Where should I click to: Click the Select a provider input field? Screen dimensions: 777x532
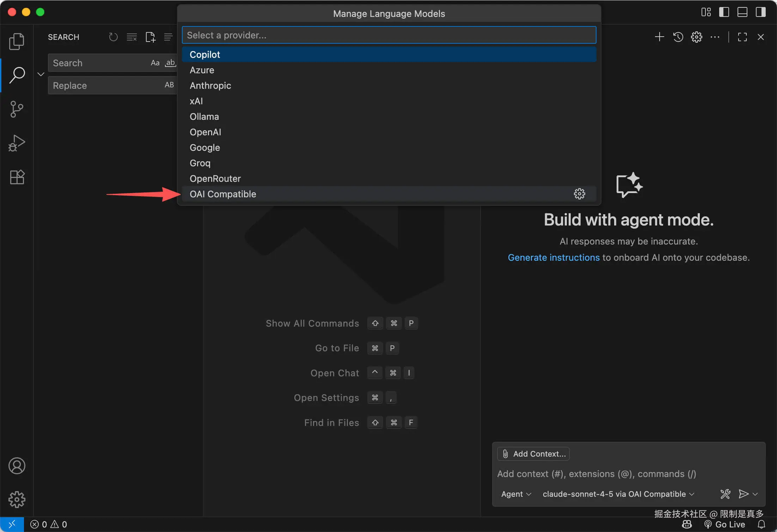point(389,35)
